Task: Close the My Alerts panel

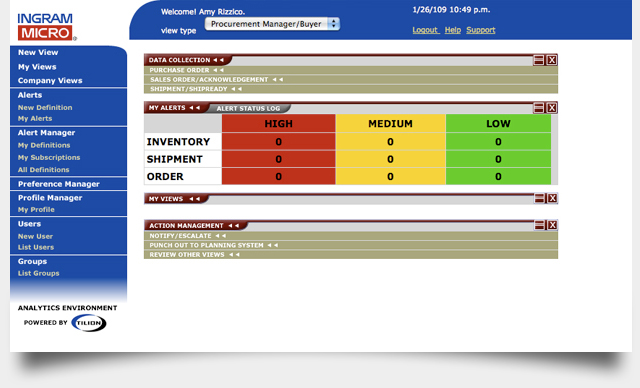Action: tap(552, 108)
